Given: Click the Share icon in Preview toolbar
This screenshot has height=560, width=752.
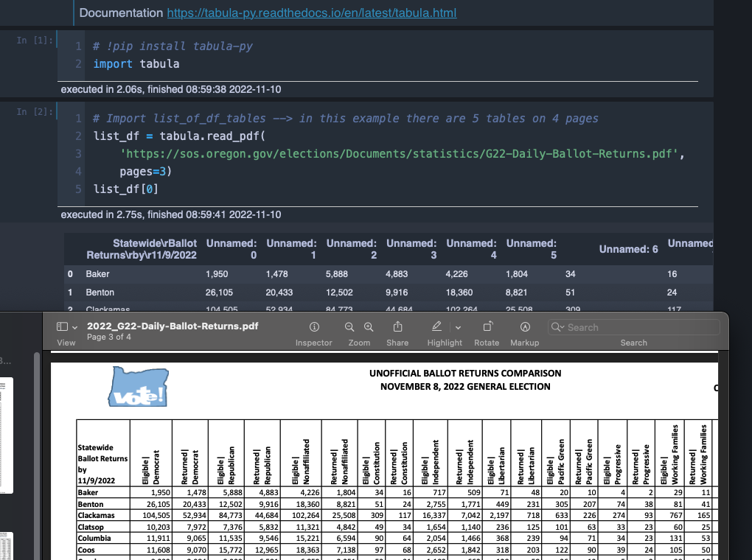Looking at the screenshot, I should 397,326.
